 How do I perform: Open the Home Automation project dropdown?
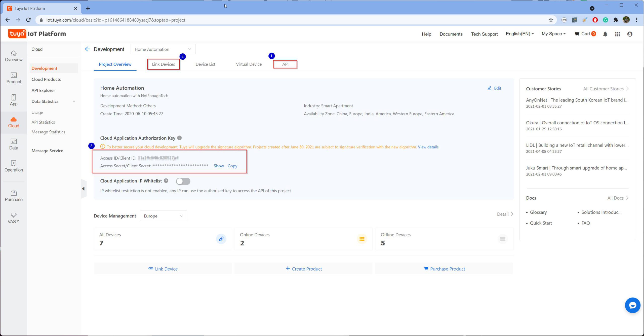[x=163, y=49]
